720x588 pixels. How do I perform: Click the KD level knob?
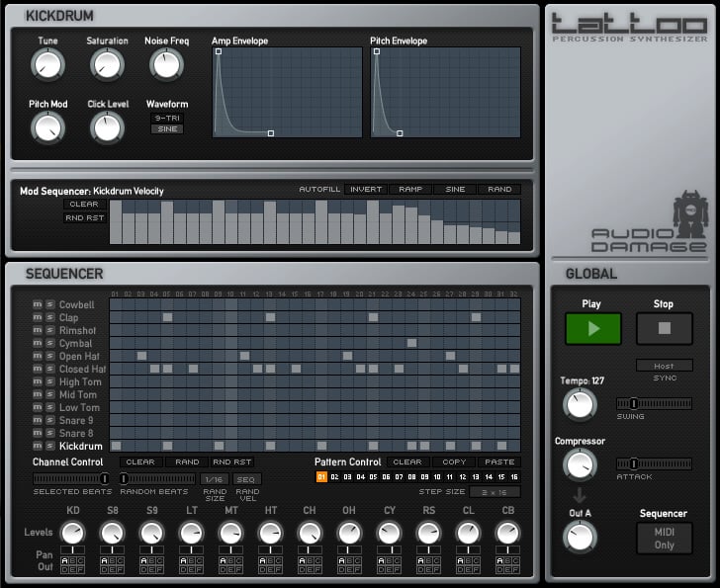[72, 533]
